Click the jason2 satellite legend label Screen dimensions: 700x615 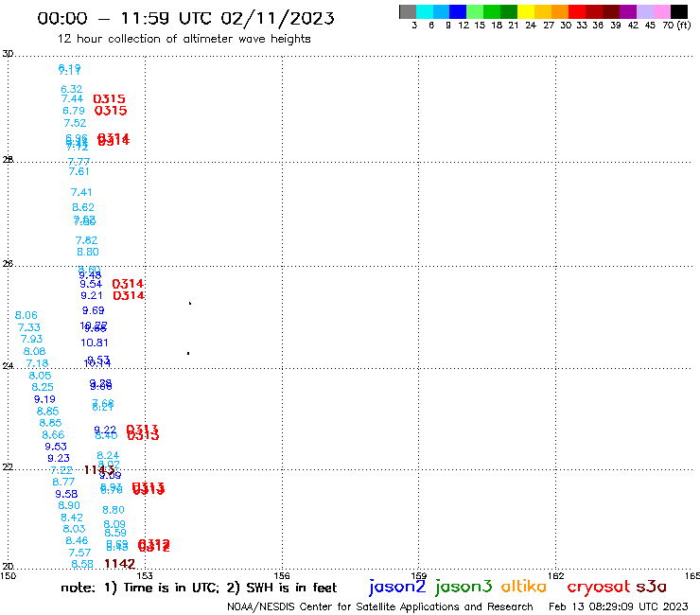397,587
